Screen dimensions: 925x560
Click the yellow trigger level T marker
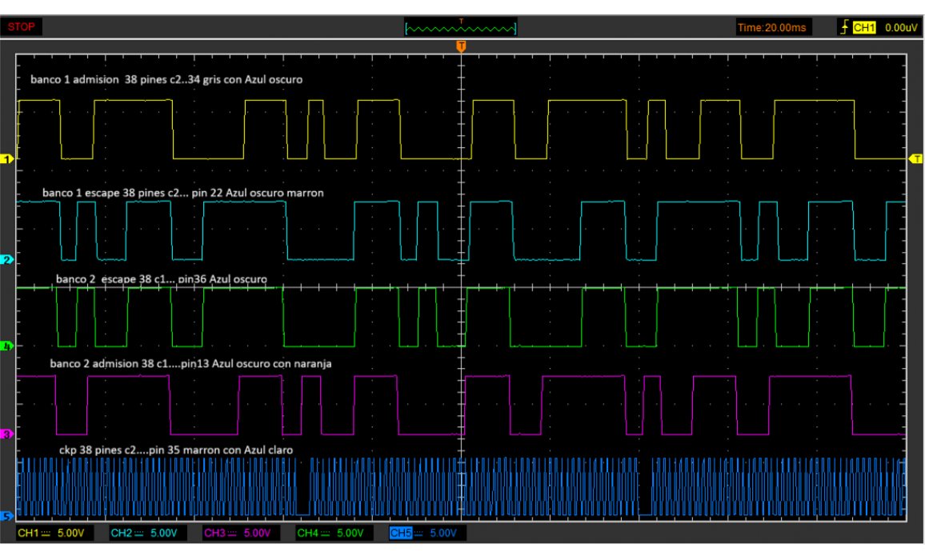point(916,159)
